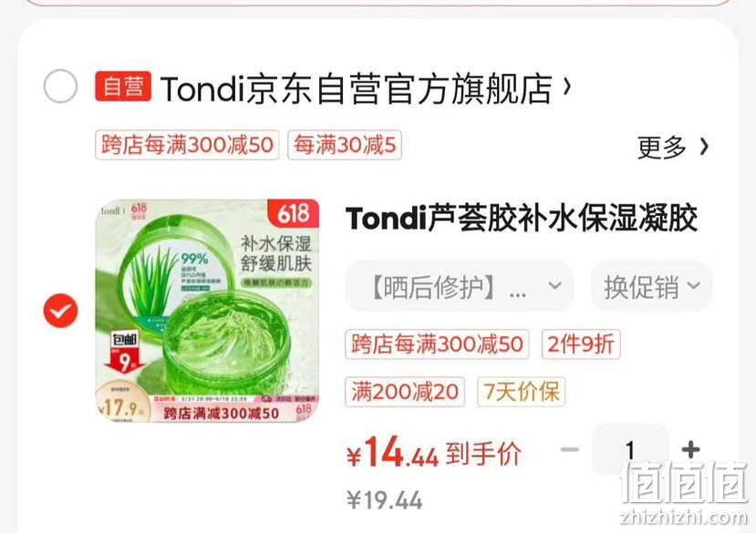
Task: Tap the product 跨店每满300减50 tag
Action: (437, 344)
